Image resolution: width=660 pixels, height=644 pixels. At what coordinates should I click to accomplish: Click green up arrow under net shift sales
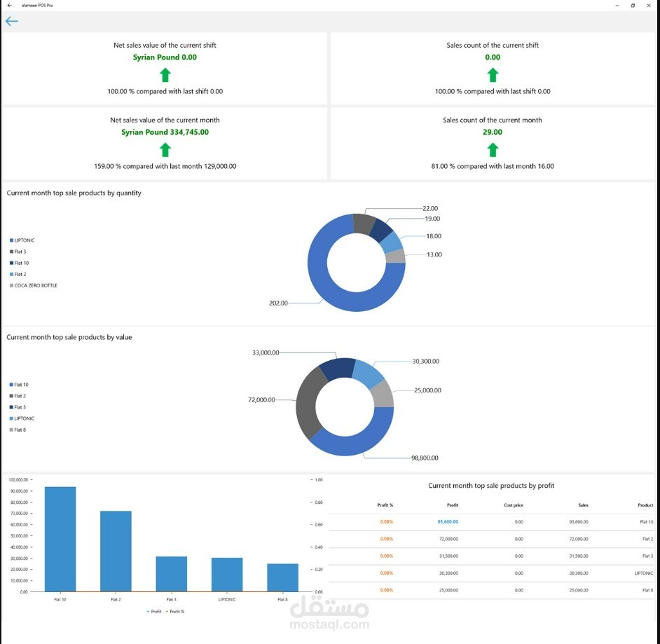coord(165,76)
